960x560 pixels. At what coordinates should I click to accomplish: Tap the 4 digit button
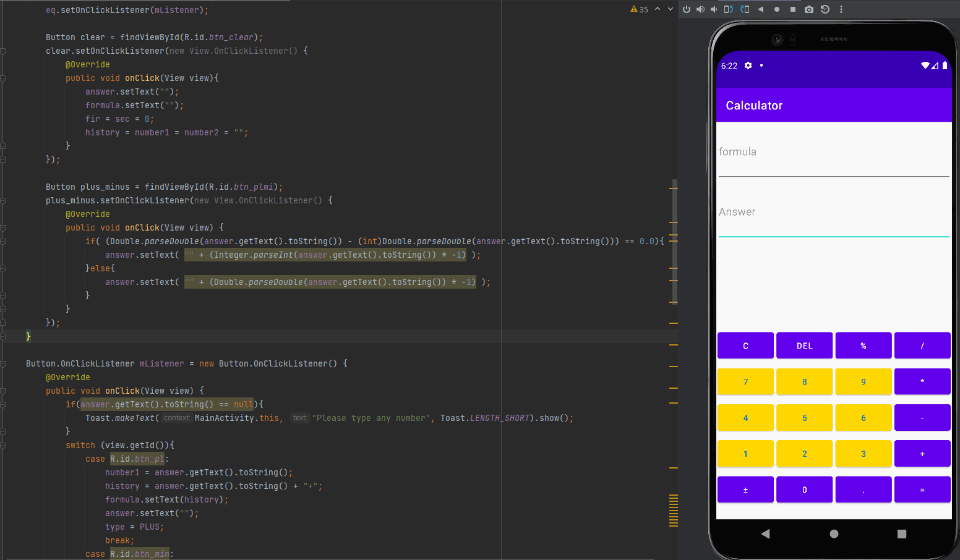pos(745,418)
